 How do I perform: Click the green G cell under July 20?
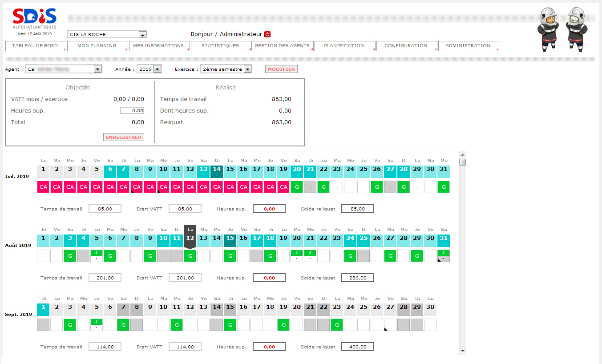[297, 187]
